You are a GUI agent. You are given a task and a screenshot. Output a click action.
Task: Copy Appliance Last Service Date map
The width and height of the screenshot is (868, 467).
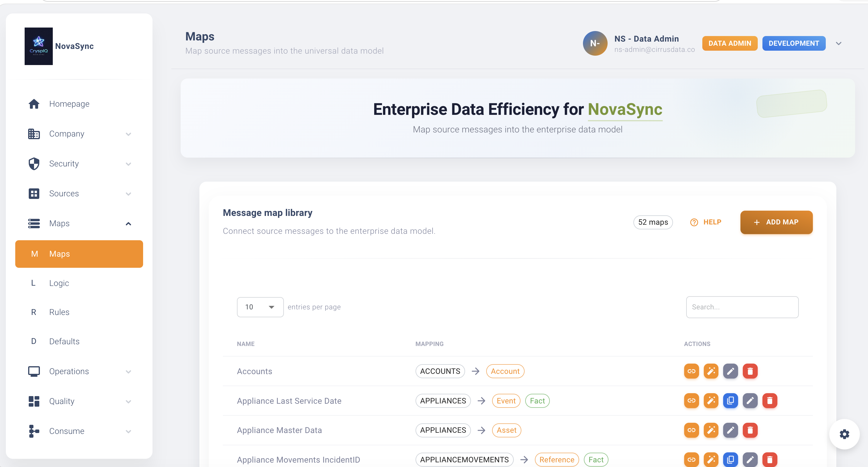point(730,401)
